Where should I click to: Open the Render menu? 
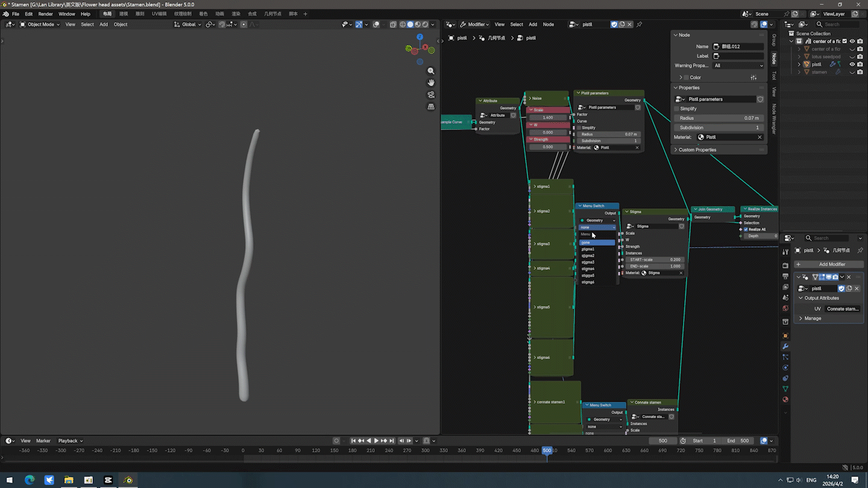[45, 14]
